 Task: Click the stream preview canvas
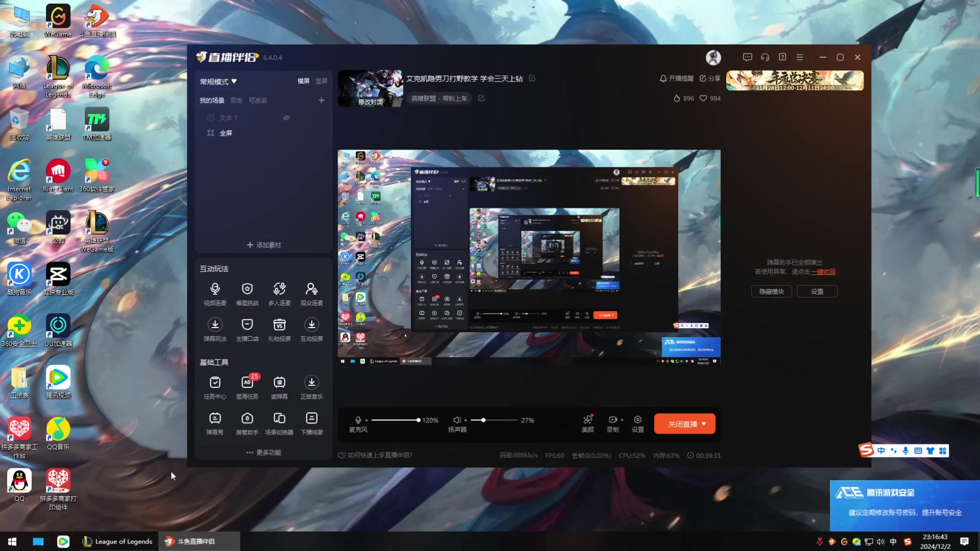point(529,257)
